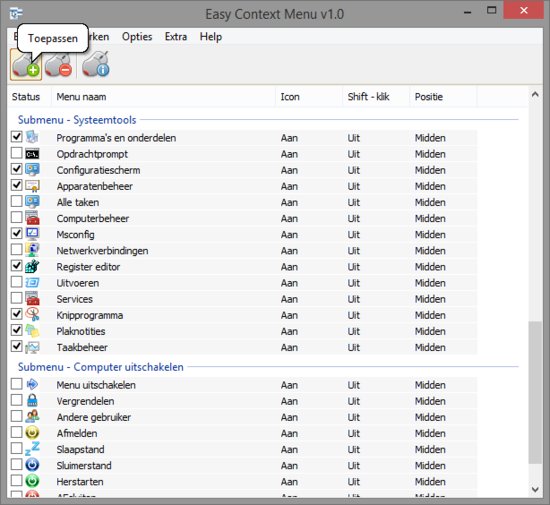
Task: Tick the Andere gebruiker checkbox
Action: point(16,416)
